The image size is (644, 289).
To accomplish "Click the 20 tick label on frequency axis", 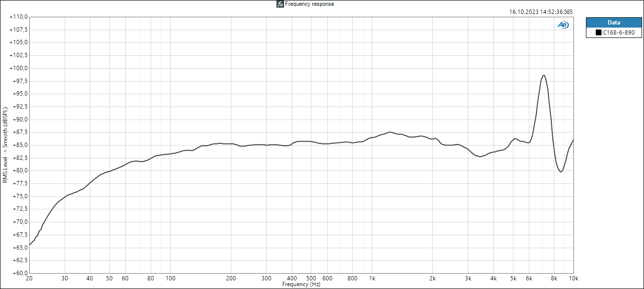I will (x=29, y=278).
